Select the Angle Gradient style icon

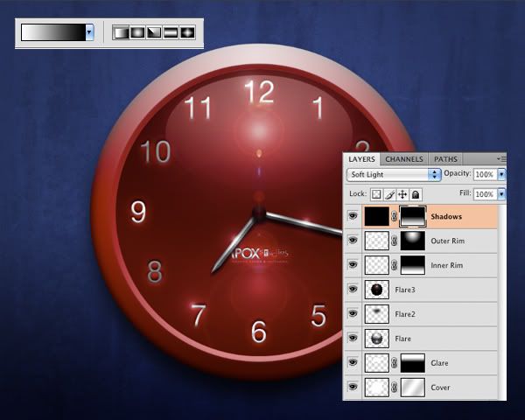pos(154,32)
